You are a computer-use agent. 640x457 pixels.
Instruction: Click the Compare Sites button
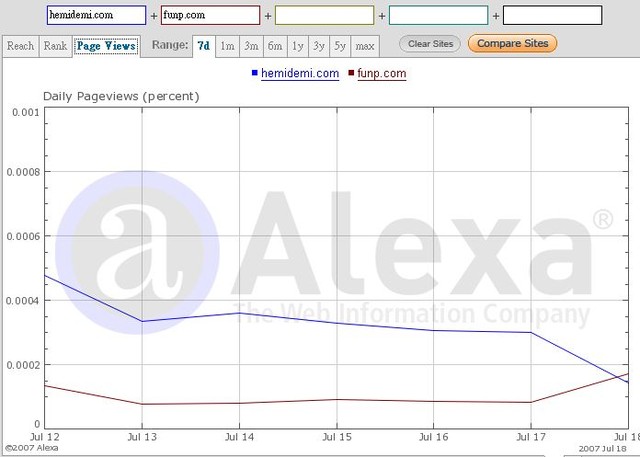click(513, 44)
